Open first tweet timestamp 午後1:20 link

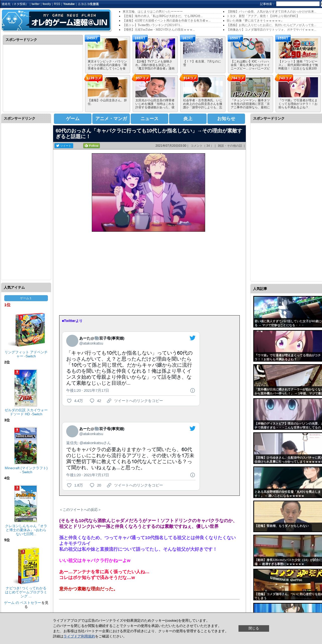[88, 390]
